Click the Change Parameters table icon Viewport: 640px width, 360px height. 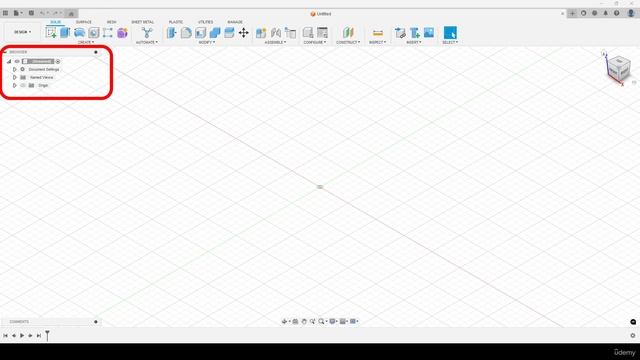(x=322, y=33)
